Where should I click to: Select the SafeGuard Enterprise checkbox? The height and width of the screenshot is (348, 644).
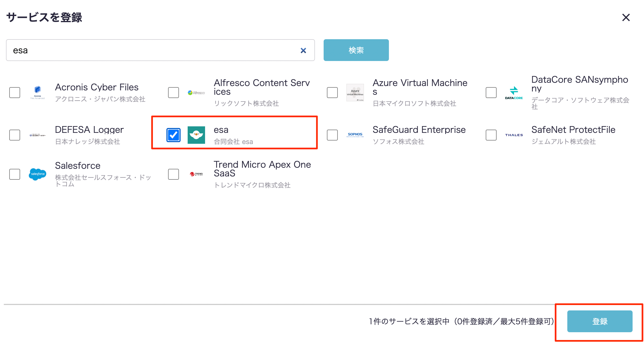pyautogui.click(x=332, y=135)
